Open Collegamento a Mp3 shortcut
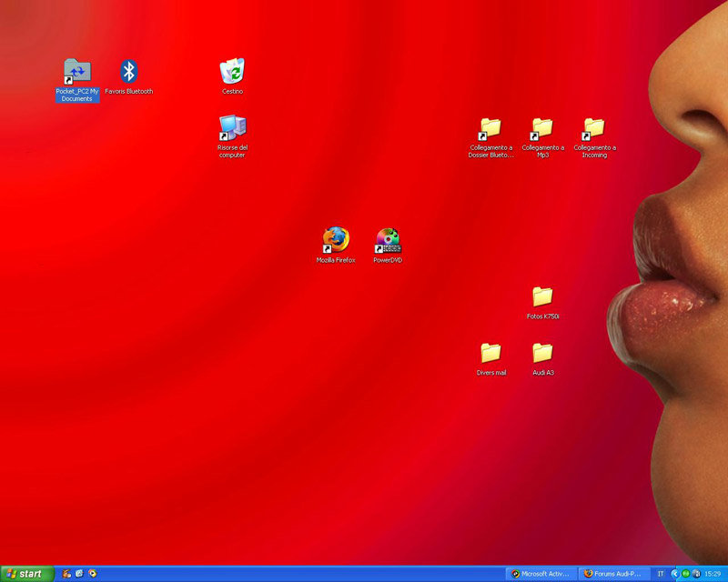Viewport: 728px width, 582px height. click(542, 128)
